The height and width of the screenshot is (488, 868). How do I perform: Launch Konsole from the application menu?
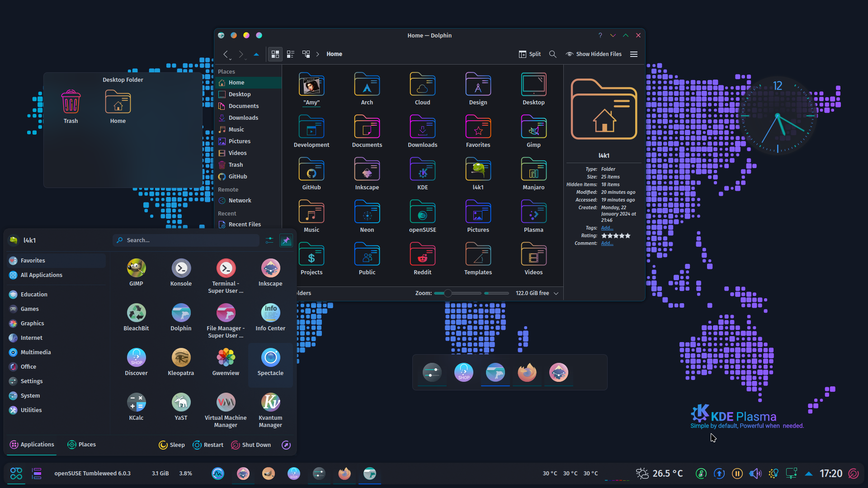coord(181,272)
